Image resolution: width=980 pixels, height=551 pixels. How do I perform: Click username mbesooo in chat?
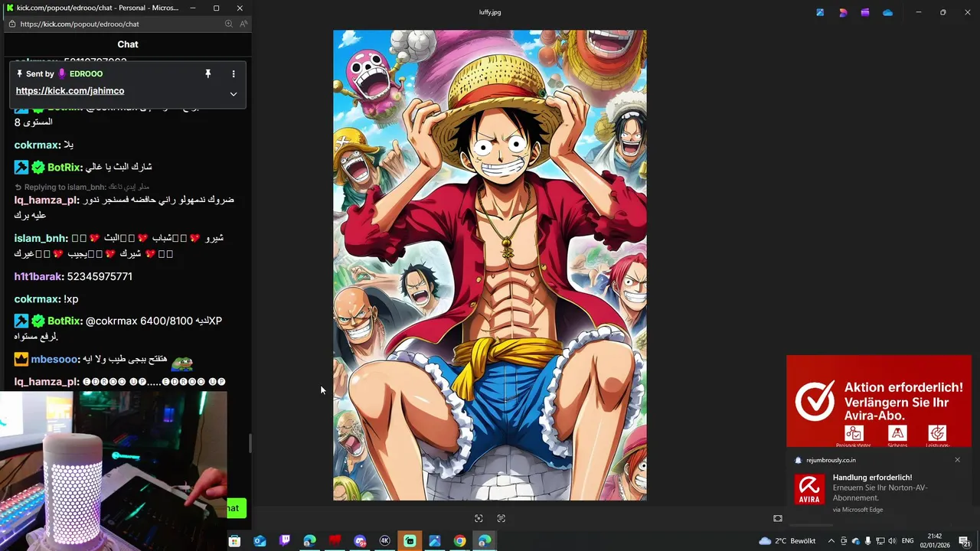coord(54,359)
